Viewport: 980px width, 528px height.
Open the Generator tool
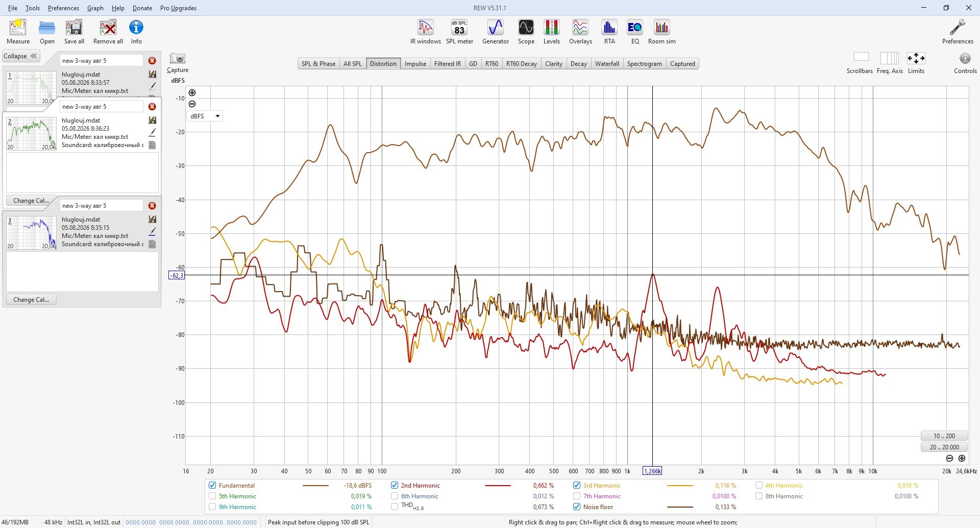click(495, 32)
